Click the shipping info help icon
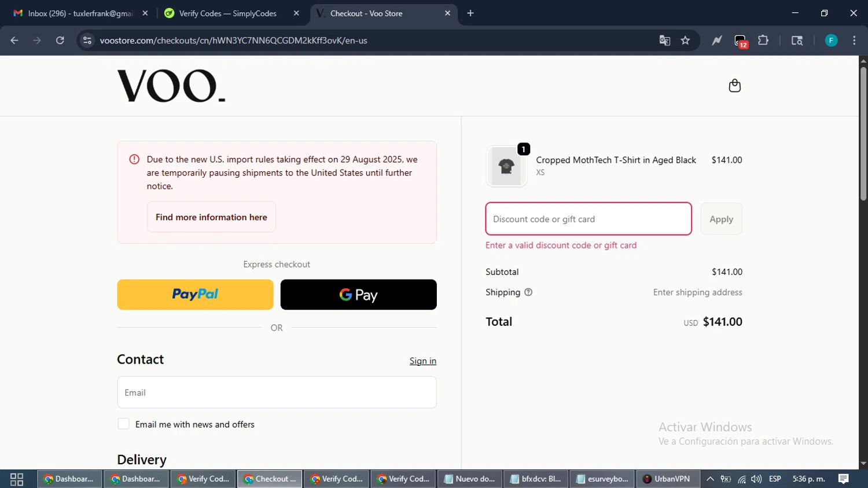 pyautogui.click(x=528, y=292)
